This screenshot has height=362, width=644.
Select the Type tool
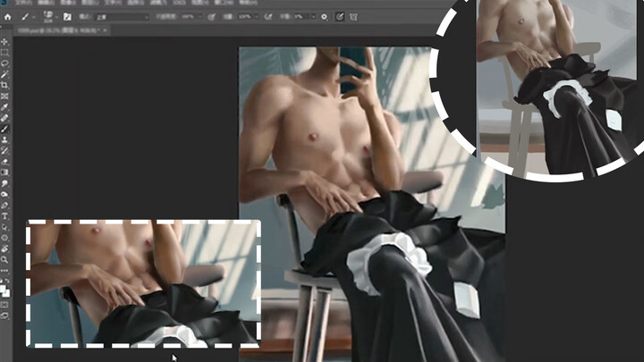coord(4,216)
